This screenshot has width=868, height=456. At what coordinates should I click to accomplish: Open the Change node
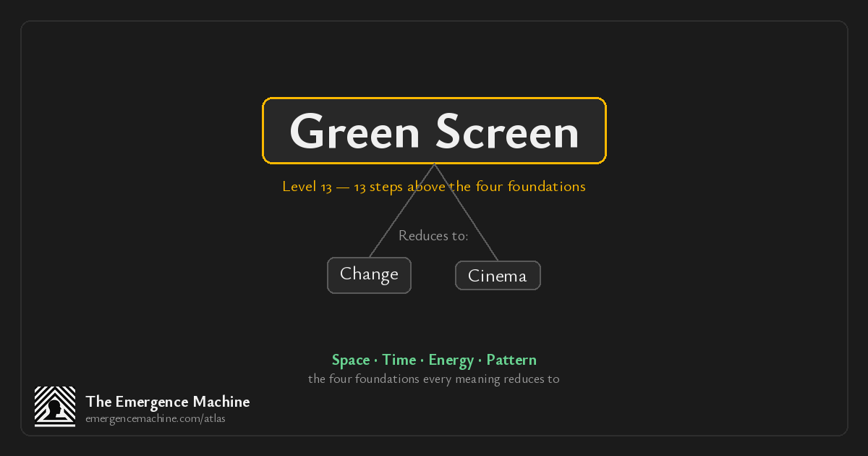tap(369, 275)
